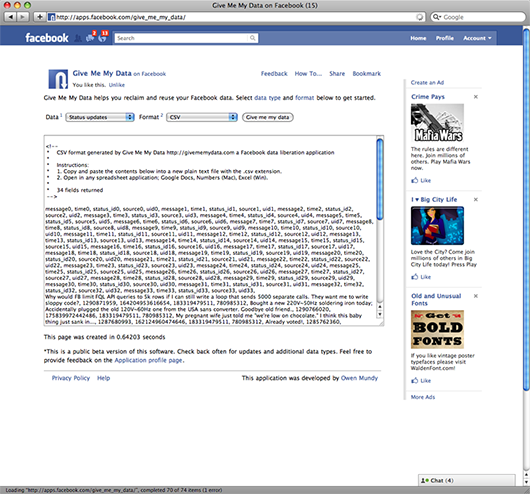Click the facebook logo
This screenshot has height=494, width=530.
tap(47, 38)
